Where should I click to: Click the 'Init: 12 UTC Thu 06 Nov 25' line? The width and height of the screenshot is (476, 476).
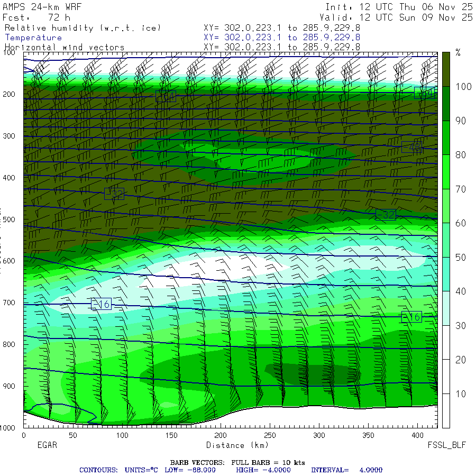[x=399, y=7]
